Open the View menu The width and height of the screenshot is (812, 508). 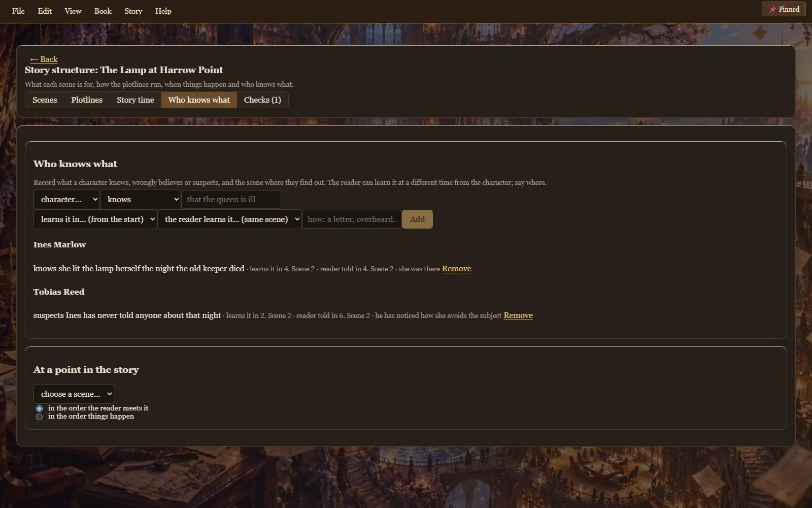coord(73,11)
